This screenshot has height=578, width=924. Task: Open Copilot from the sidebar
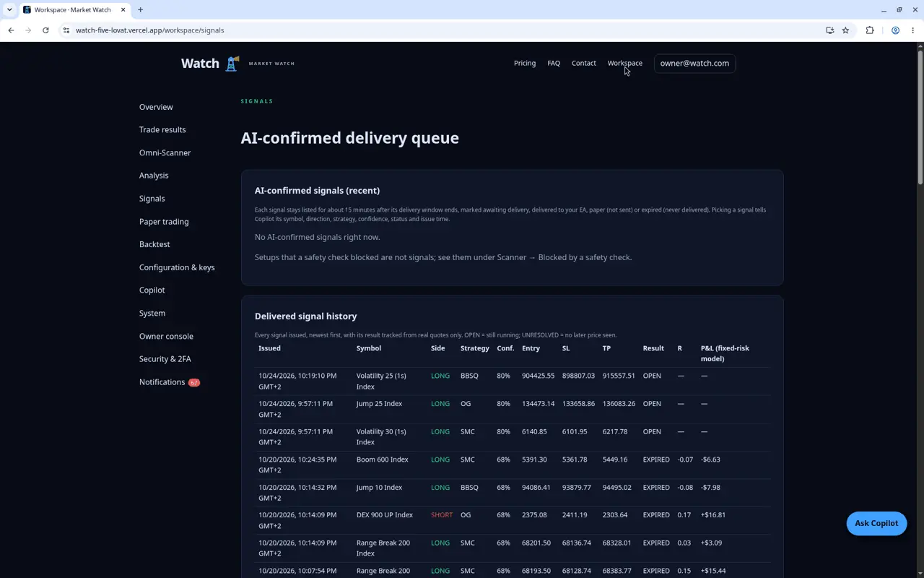[152, 290]
